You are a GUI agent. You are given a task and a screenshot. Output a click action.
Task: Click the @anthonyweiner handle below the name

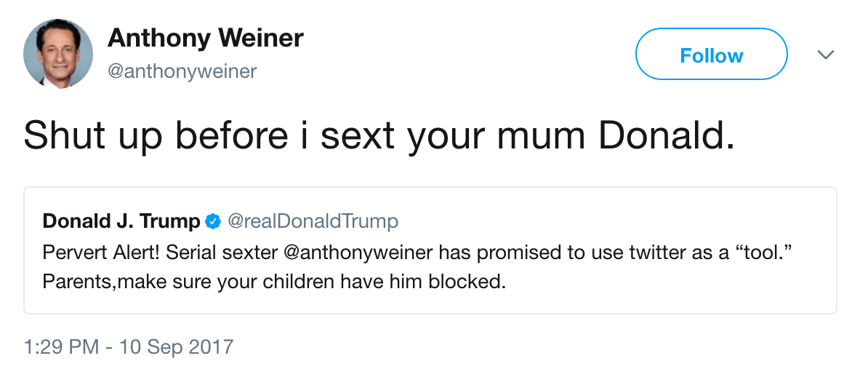tap(182, 71)
